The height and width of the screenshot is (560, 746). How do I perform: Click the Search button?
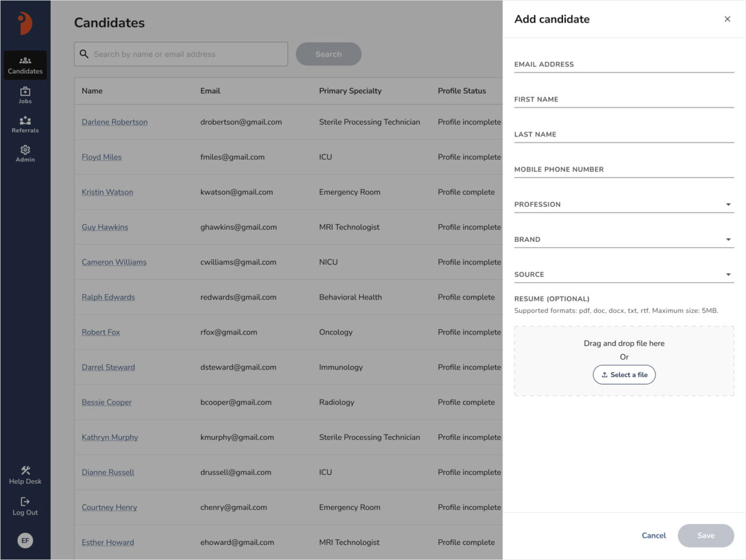(x=329, y=54)
